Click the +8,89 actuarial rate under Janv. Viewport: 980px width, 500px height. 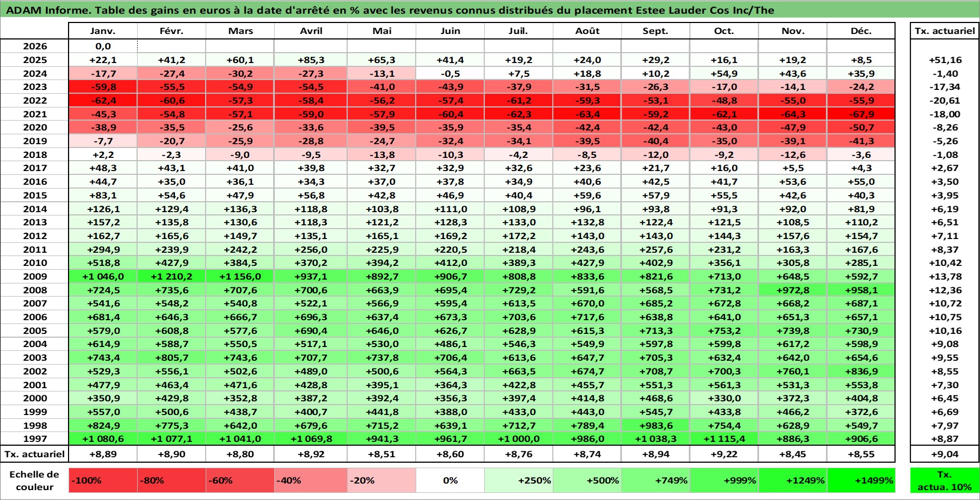(103, 454)
